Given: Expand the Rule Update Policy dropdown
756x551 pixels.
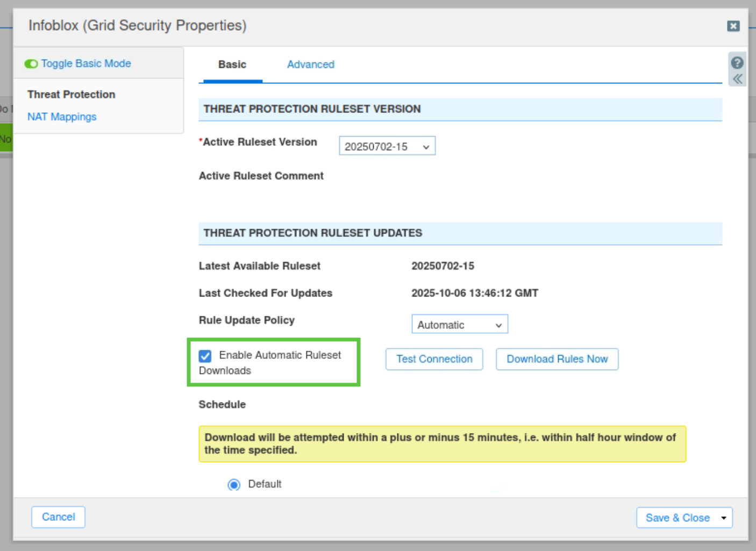Looking at the screenshot, I should pyautogui.click(x=459, y=324).
